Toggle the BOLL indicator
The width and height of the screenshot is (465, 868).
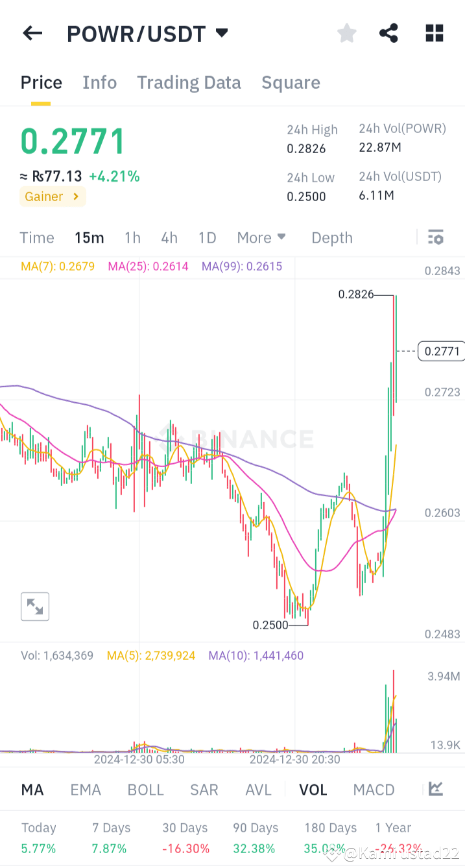pyautogui.click(x=145, y=789)
